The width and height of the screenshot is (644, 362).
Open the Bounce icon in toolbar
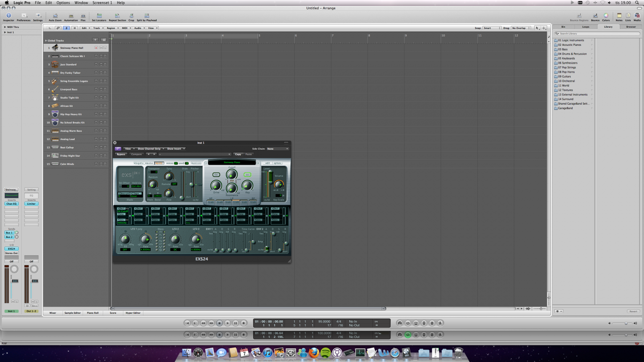[x=595, y=16]
